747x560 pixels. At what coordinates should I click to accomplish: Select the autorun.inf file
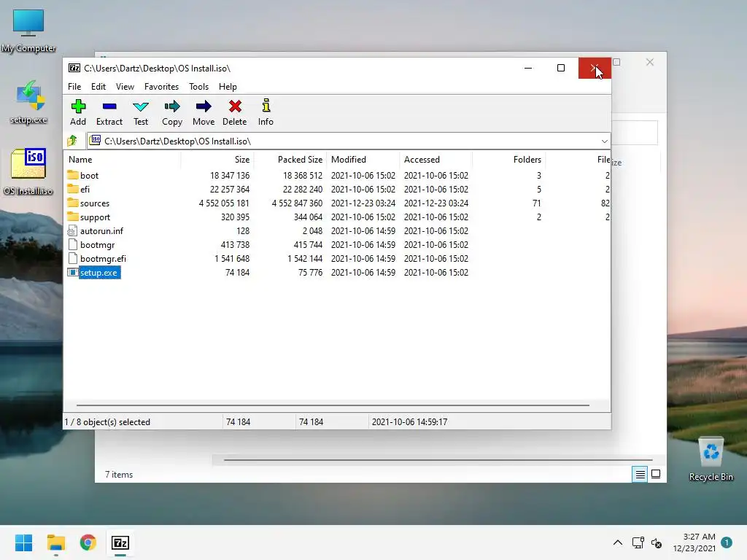pyautogui.click(x=101, y=231)
